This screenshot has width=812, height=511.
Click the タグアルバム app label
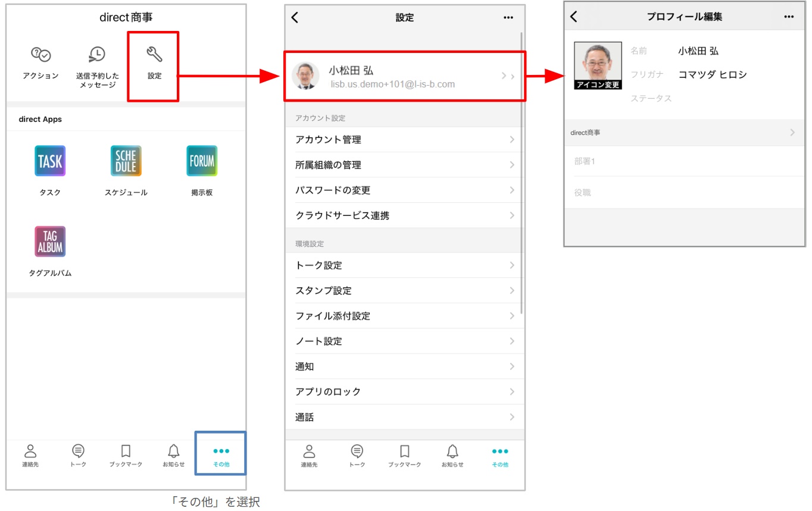click(50, 273)
